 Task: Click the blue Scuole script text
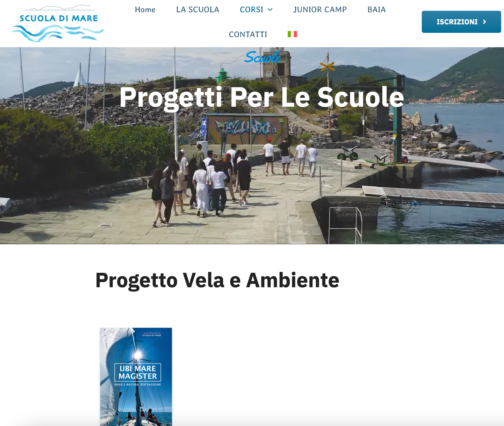point(263,57)
